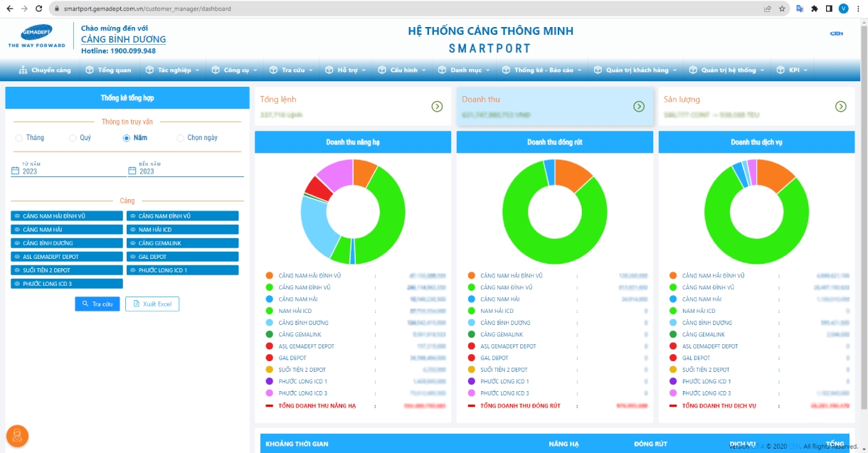Select the Tháng radio option
Screen dimensions: 868x453
pyautogui.click(x=18, y=138)
